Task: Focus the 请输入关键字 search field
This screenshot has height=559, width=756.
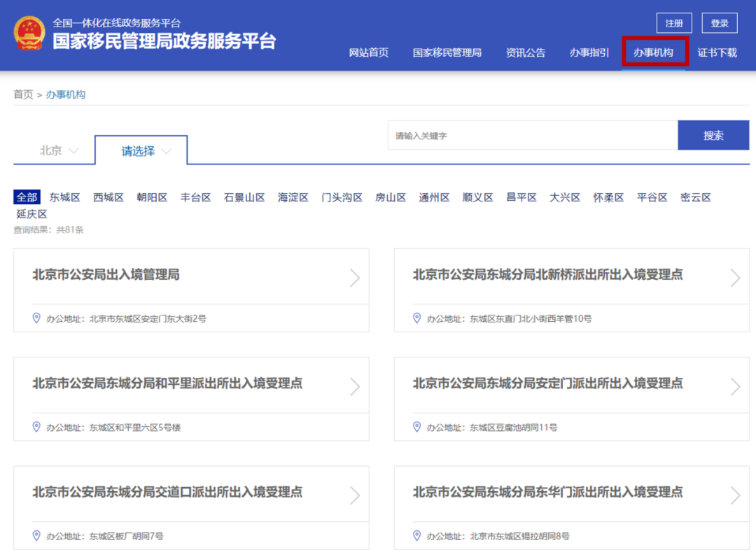Action: [533, 136]
